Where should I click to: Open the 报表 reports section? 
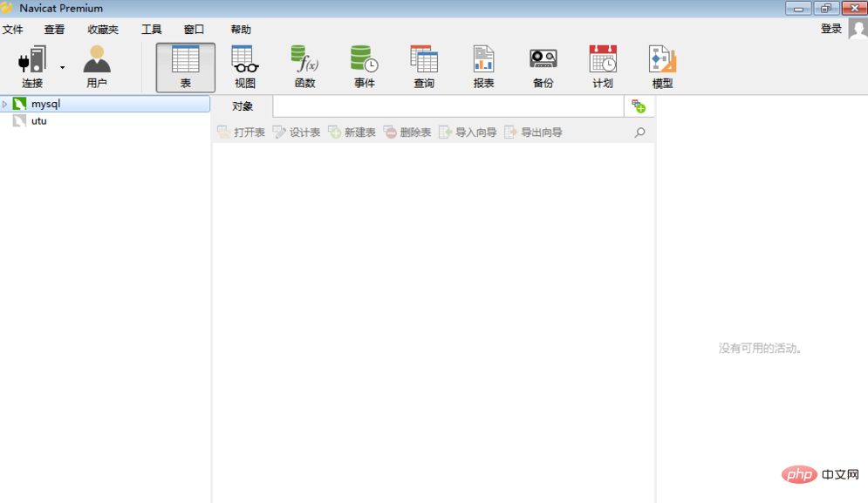click(x=484, y=67)
